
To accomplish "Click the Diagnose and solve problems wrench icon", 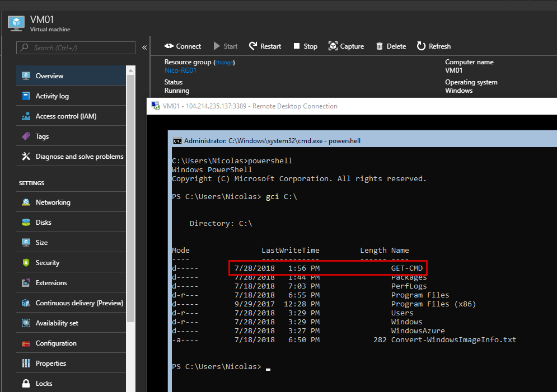I will (x=26, y=157).
